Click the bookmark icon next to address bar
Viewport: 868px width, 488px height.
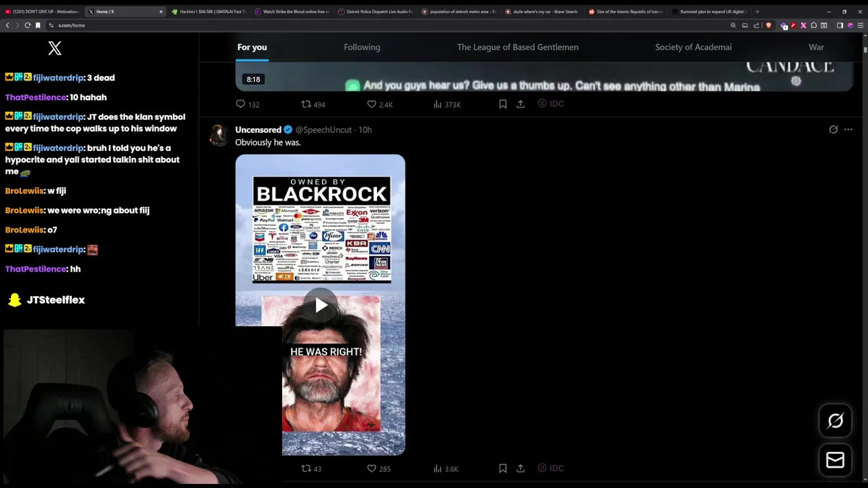click(38, 25)
